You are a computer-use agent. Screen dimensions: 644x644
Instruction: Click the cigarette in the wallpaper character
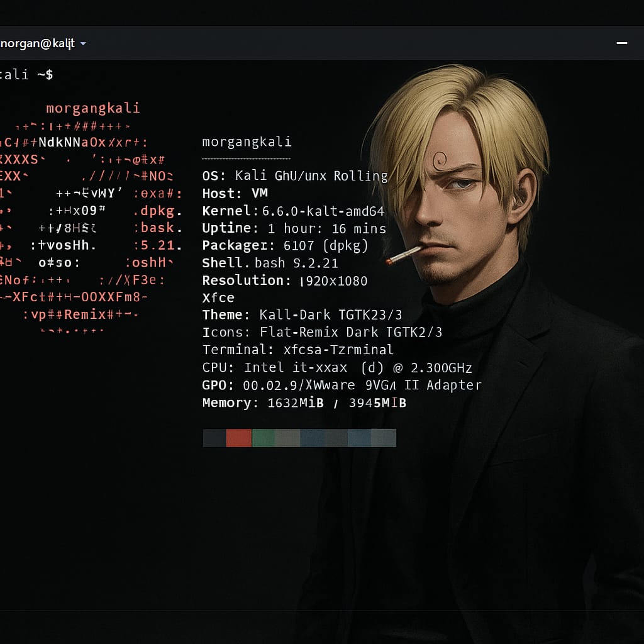pyautogui.click(x=404, y=255)
